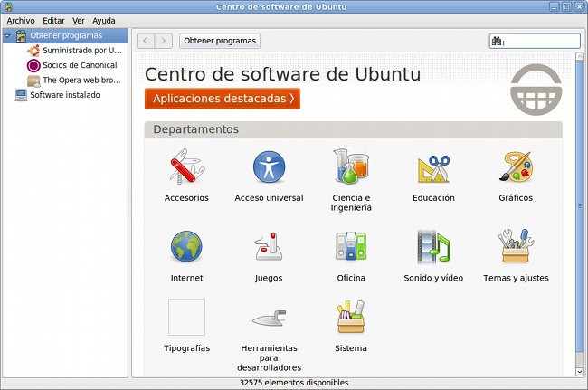Open Ciencia e Ingeniería beaker icon
This screenshot has height=390, width=588.
point(351,166)
